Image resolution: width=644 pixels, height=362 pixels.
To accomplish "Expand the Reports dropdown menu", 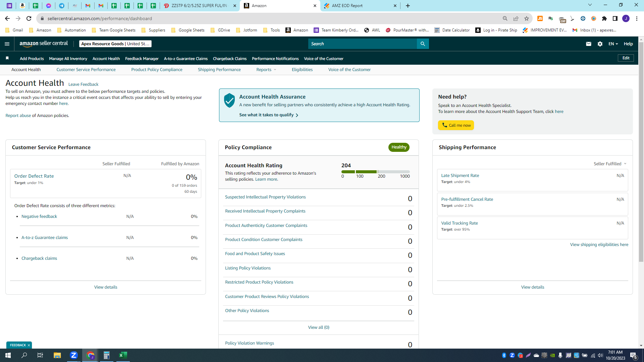I will click(x=266, y=70).
